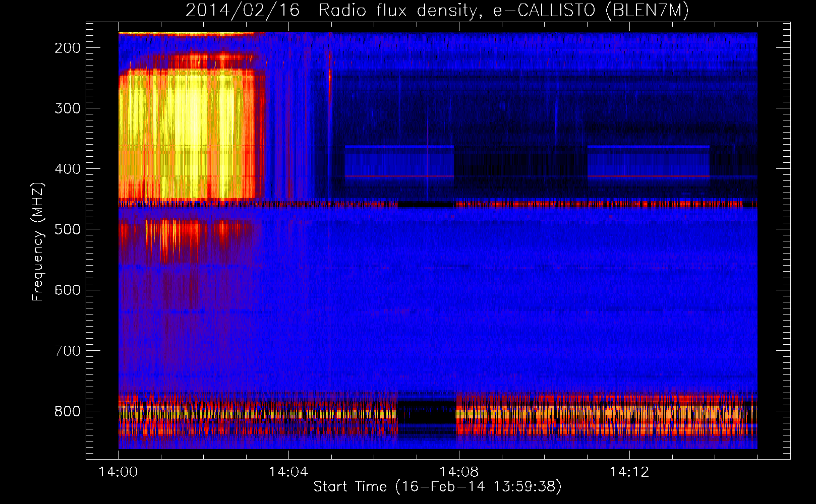Click the 14:00 time tick label
Image resolution: width=816 pixels, height=504 pixels.
coord(118,472)
